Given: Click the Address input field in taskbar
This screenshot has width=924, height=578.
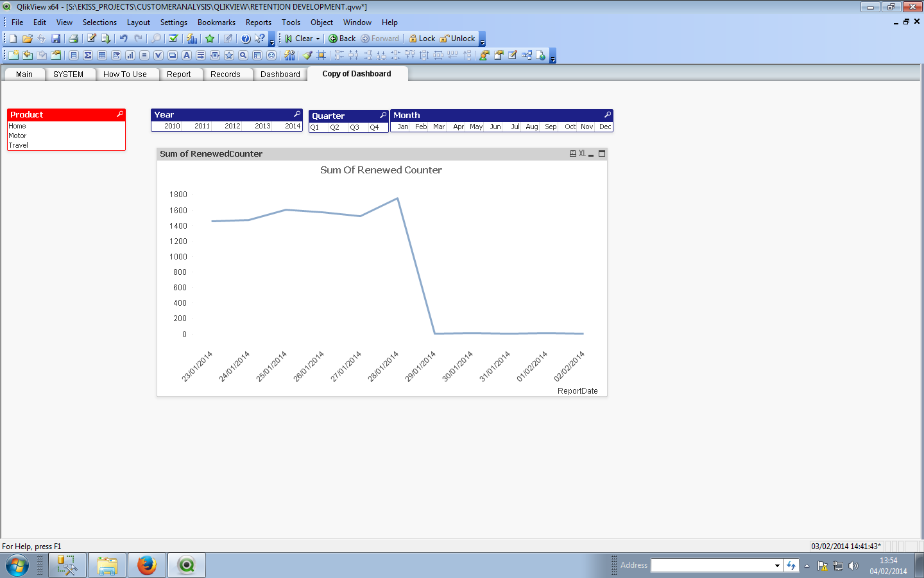Looking at the screenshot, I should (711, 565).
